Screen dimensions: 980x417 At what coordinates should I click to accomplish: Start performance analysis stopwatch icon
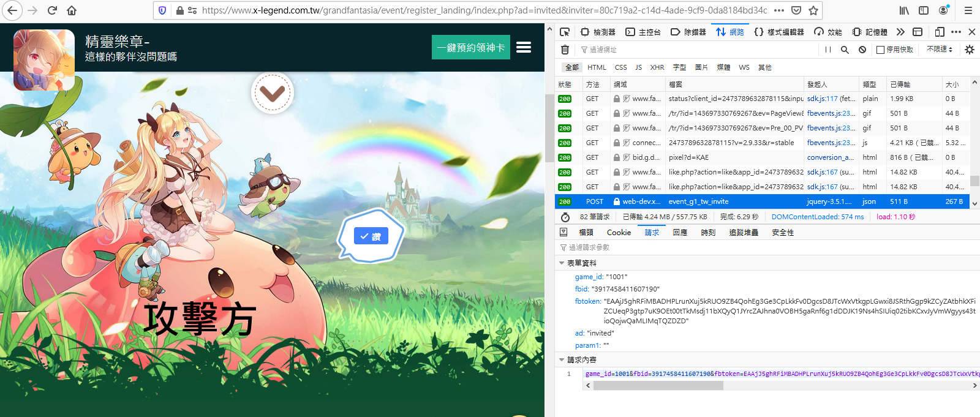[x=565, y=217]
